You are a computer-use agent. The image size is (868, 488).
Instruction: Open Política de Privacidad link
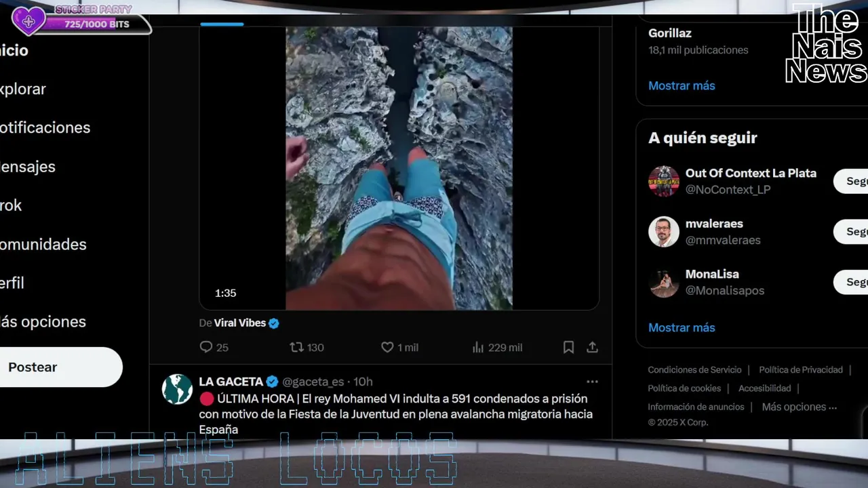(x=801, y=369)
